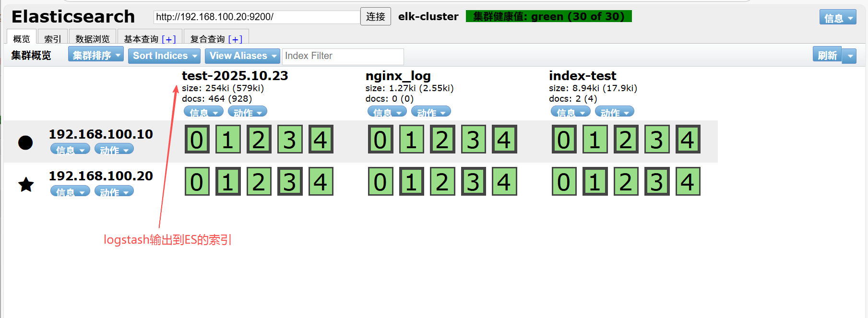Click shard 2 of nginx_log on node 192.168.100.20
This screenshot has height=318, width=868.
coord(442,181)
